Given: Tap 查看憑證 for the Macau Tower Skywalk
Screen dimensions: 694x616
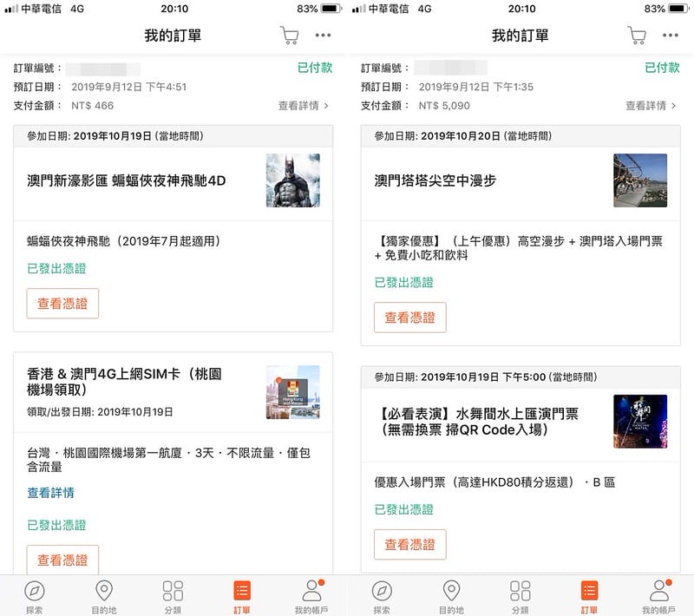Looking at the screenshot, I should [409, 318].
